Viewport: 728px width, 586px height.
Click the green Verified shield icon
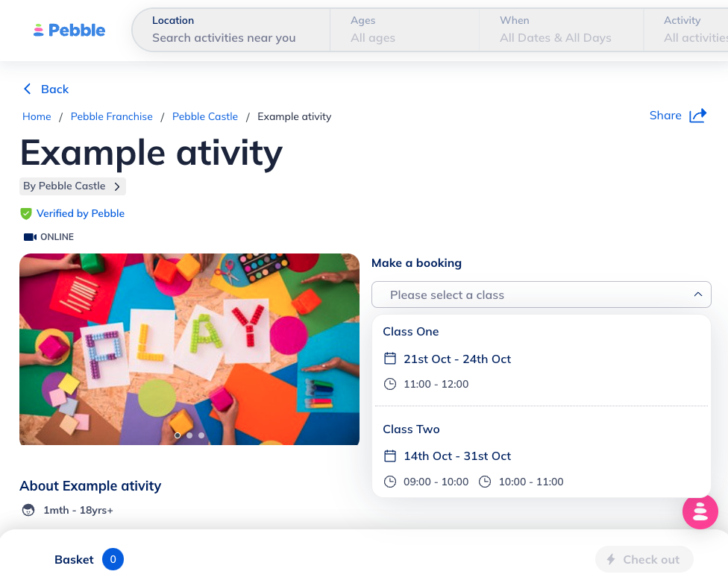(x=26, y=214)
